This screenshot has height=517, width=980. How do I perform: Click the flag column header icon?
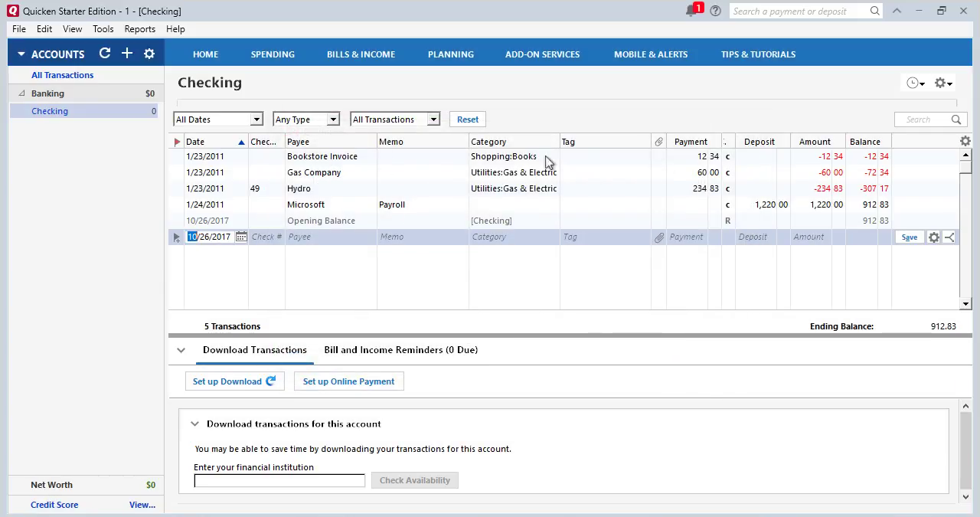(x=178, y=142)
